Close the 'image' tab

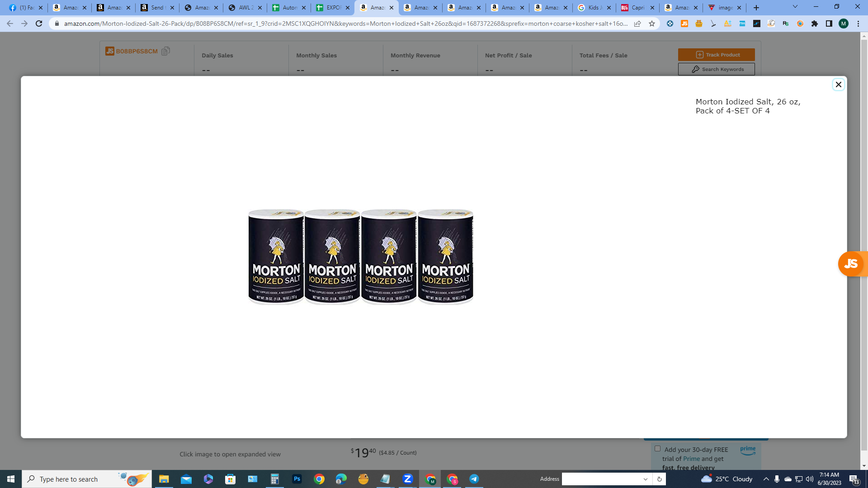coord(739,8)
